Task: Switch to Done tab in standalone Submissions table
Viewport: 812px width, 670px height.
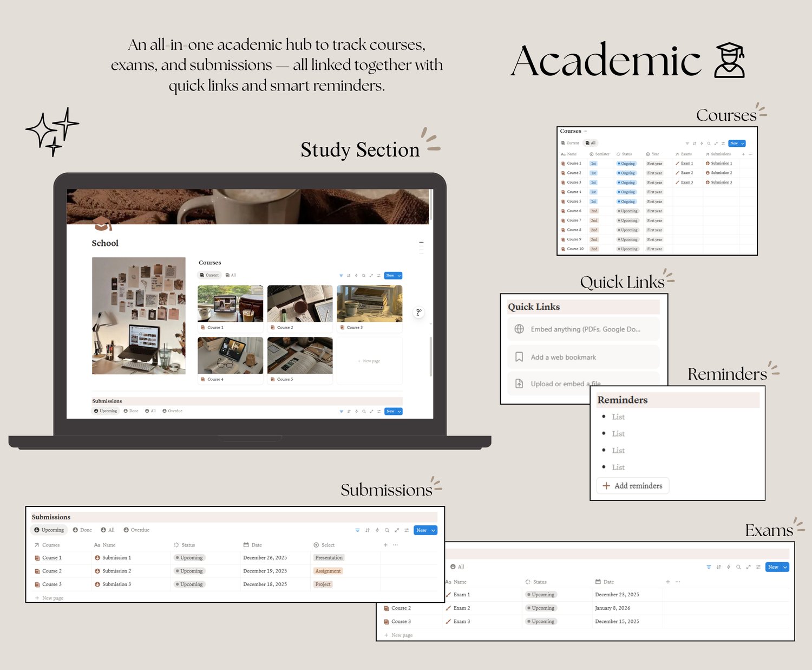Action: pyautogui.click(x=82, y=530)
